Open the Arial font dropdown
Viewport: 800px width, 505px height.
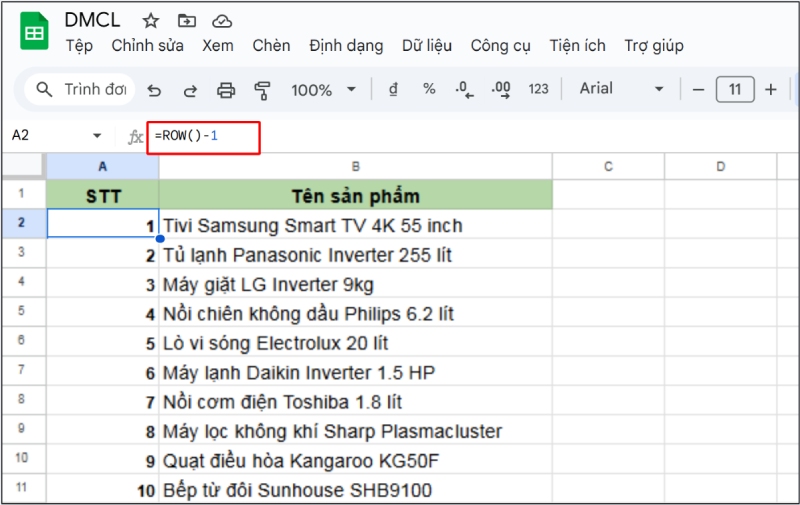pyautogui.click(x=621, y=89)
